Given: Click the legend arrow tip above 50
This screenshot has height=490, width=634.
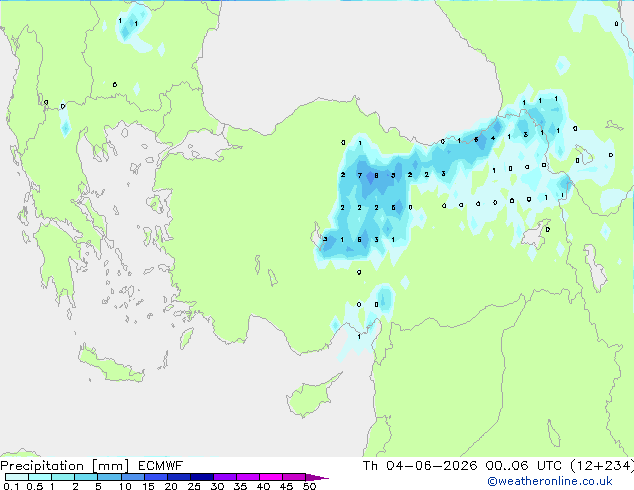Looking at the screenshot, I should click(317, 478).
